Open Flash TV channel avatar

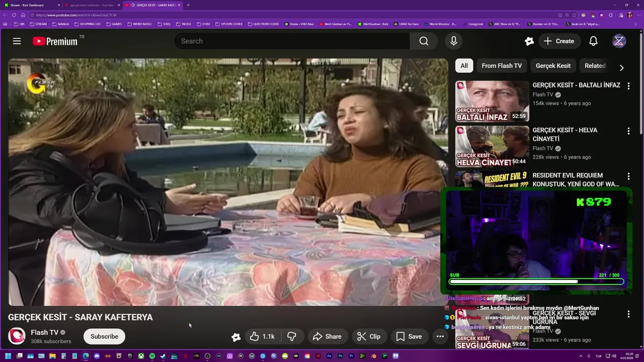tap(17, 336)
